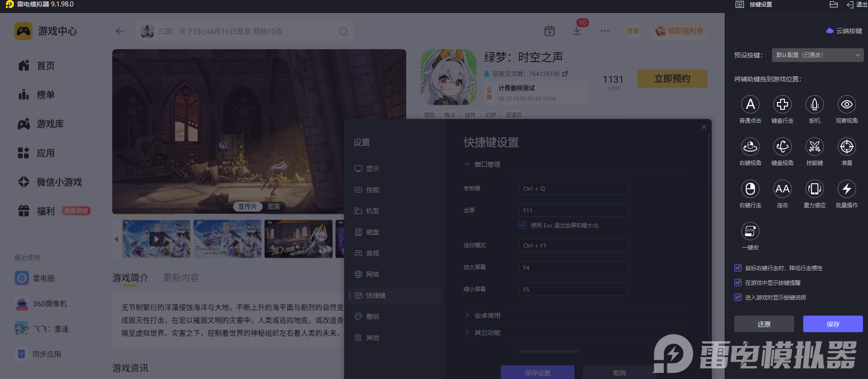Viewport: 868px width, 379px height.
Task: Open 壁纸 settings tab
Action: coord(395,317)
